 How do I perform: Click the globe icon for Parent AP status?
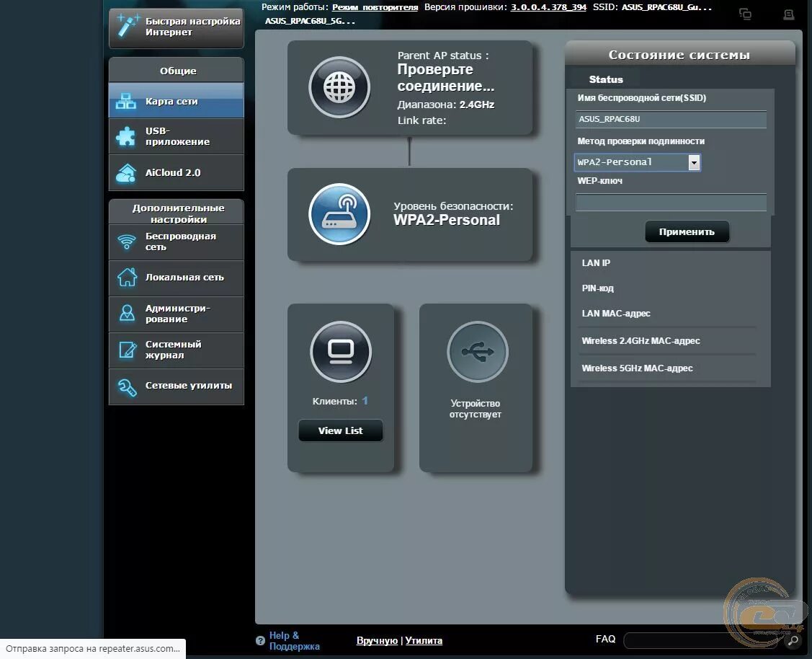339,87
